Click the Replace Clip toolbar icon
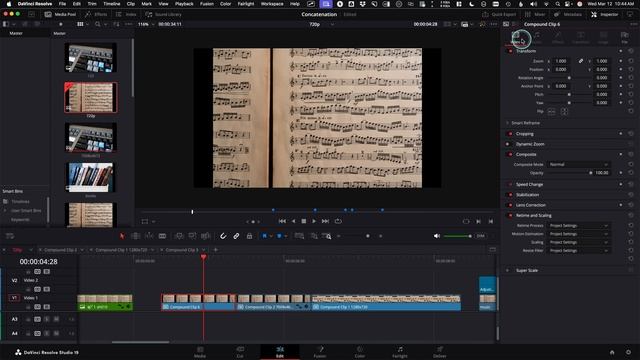Screen dimensions: 640x360 tap(206, 236)
